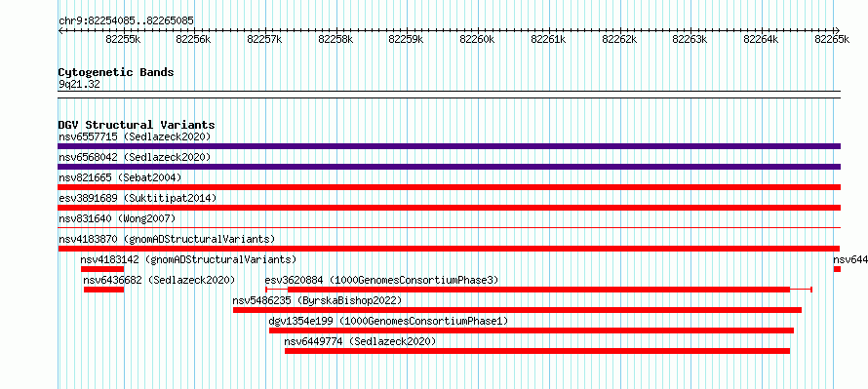Click the 82255k ruler tick label
The height and width of the screenshot is (389, 868).
click(x=123, y=39)
